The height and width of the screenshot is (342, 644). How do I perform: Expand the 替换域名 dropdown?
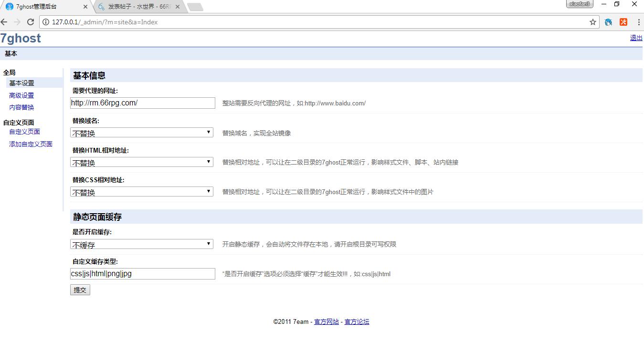pos(142,133)
